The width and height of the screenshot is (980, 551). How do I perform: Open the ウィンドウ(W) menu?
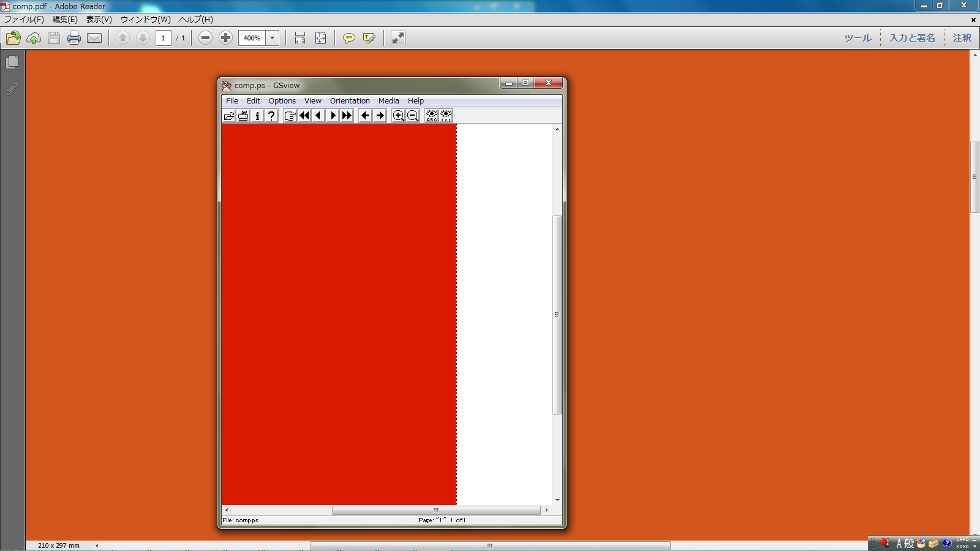[145, 20]
